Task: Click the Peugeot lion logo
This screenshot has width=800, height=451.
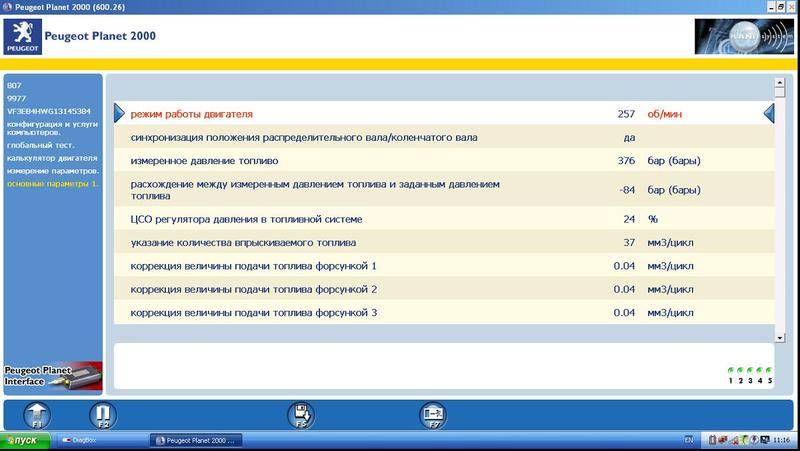Action: click(x=22, y=37)
